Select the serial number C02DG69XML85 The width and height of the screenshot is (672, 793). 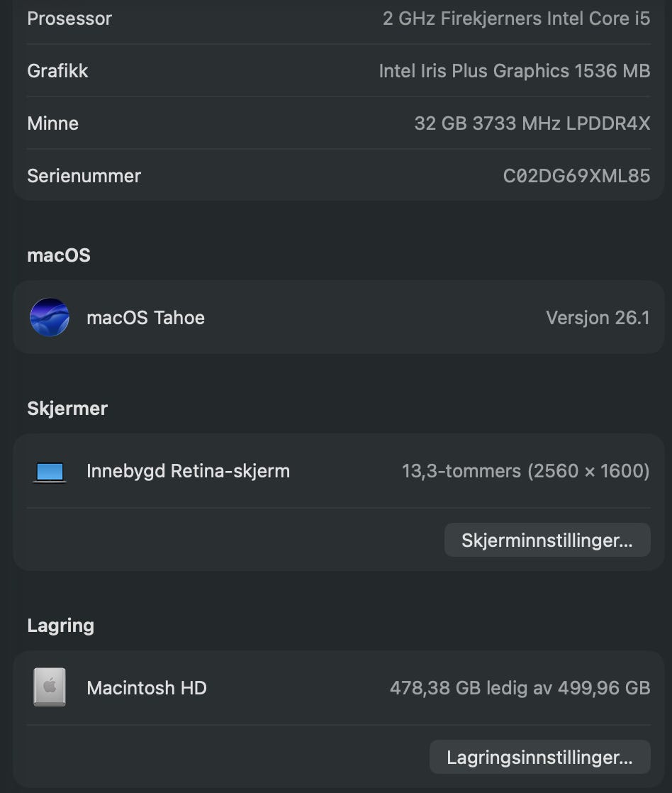pyautogui.click(x=576, y=176)
